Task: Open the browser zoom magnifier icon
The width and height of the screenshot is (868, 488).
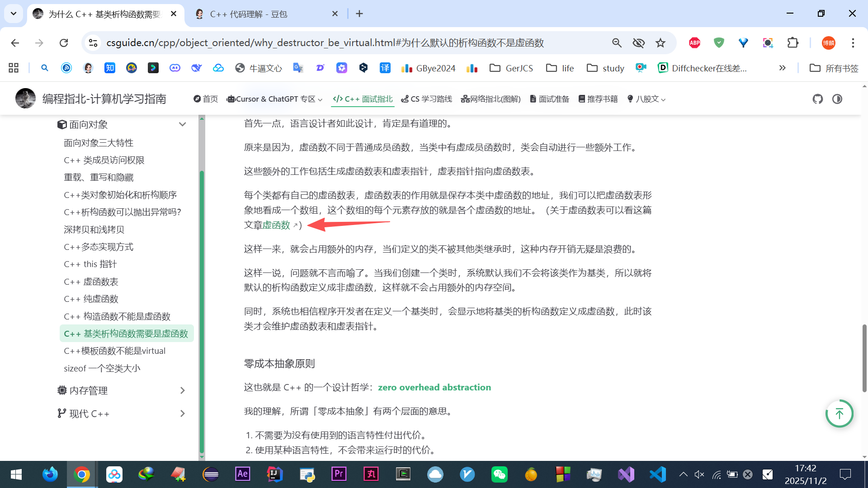Action: 617,43
